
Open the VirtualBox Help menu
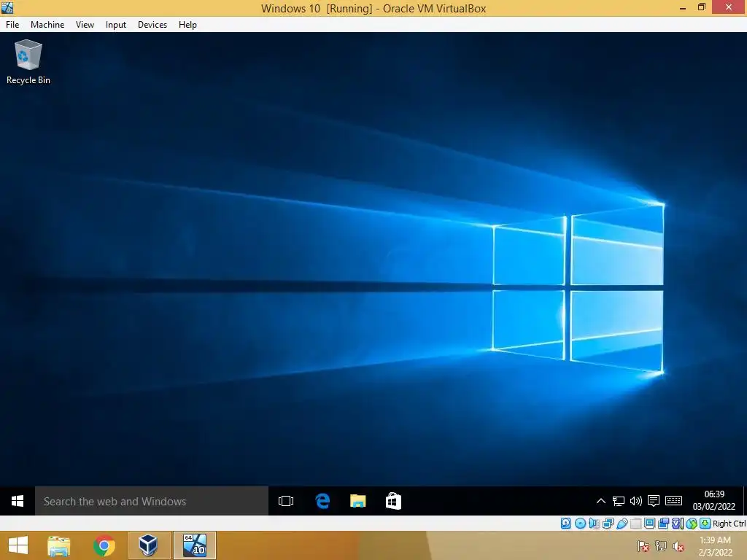click(187, 24)
